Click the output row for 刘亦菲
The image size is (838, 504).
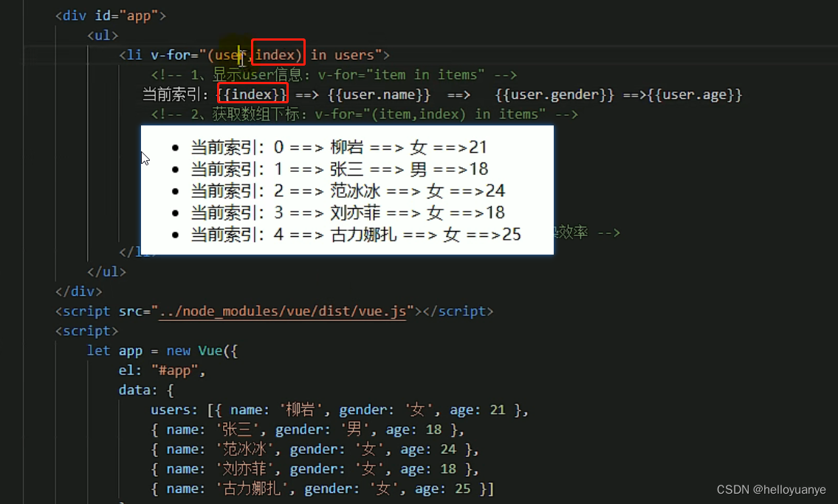[x=348, y=213]
